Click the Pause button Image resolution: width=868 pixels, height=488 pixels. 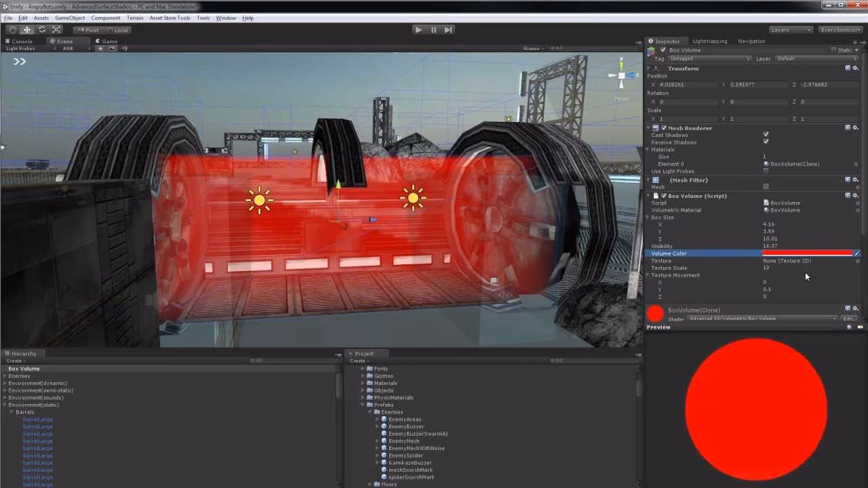[x=433, y=30]
